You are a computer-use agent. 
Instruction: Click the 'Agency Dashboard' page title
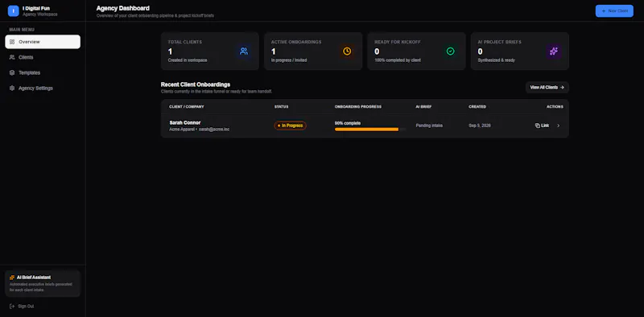coord(123,8)
